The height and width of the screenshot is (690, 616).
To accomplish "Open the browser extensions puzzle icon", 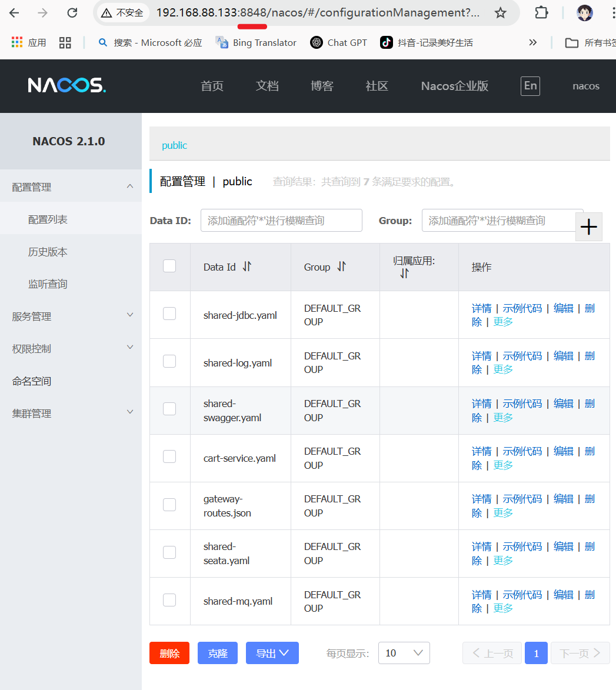I will pyautogui.click(x=541, y=13).
